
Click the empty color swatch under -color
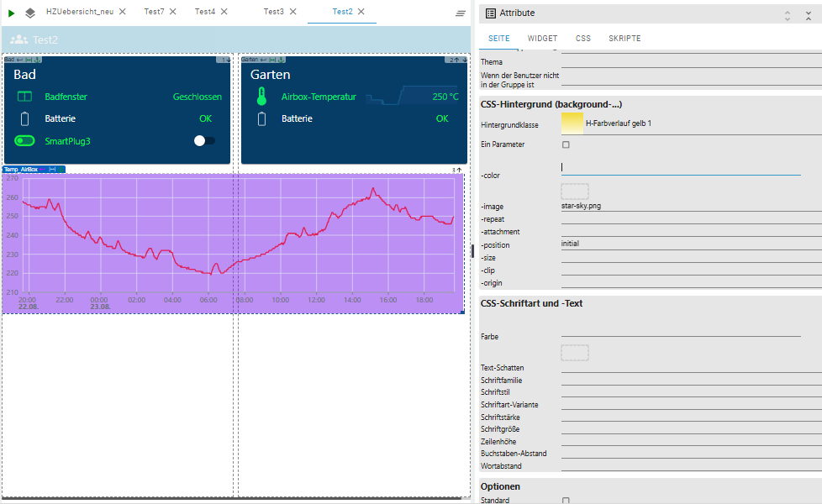click(575, 192)
